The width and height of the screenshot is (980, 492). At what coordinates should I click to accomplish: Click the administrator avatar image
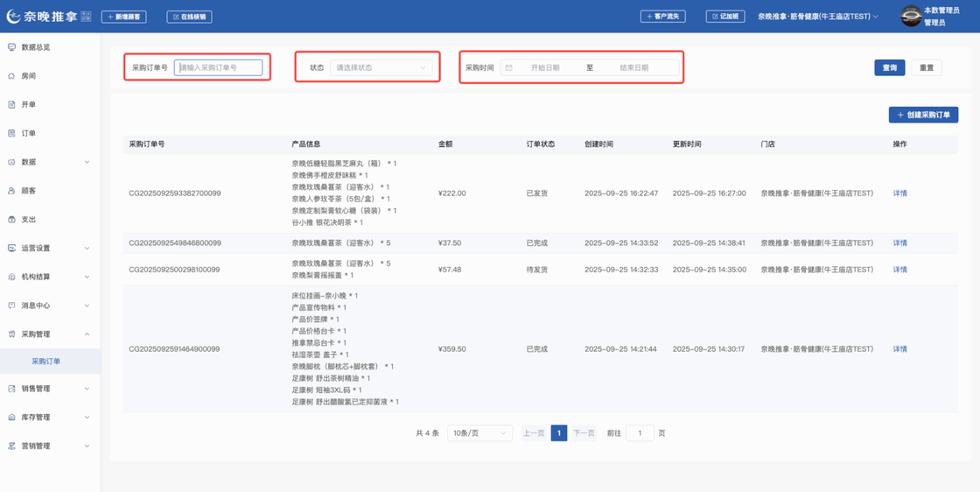point(911,17)
